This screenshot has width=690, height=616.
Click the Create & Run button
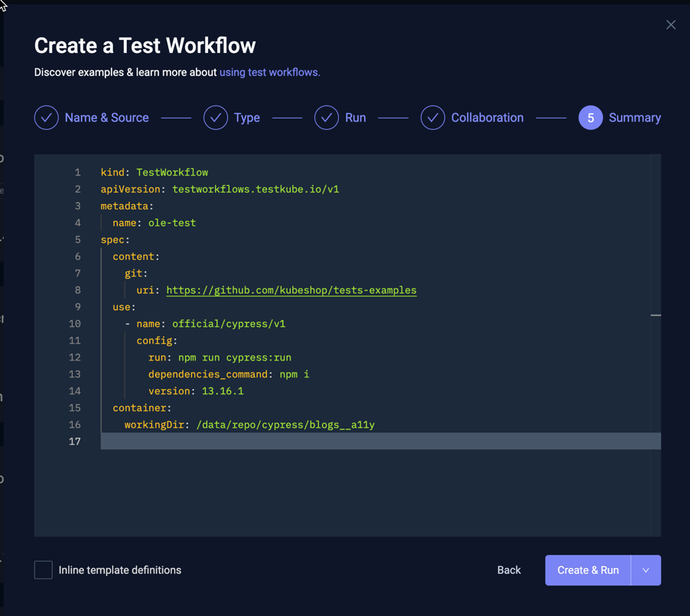(x=587, y=570)
